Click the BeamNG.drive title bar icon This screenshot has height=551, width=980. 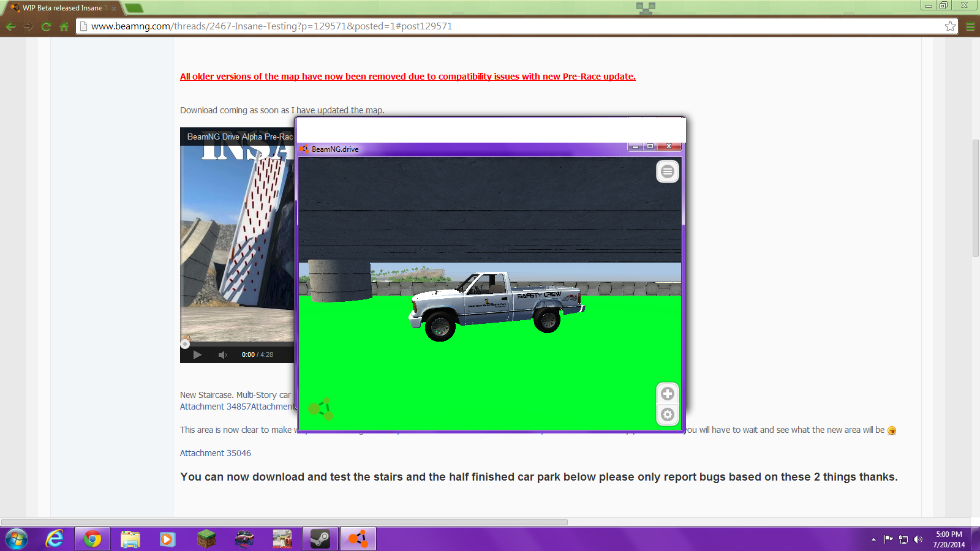(304, 149)
